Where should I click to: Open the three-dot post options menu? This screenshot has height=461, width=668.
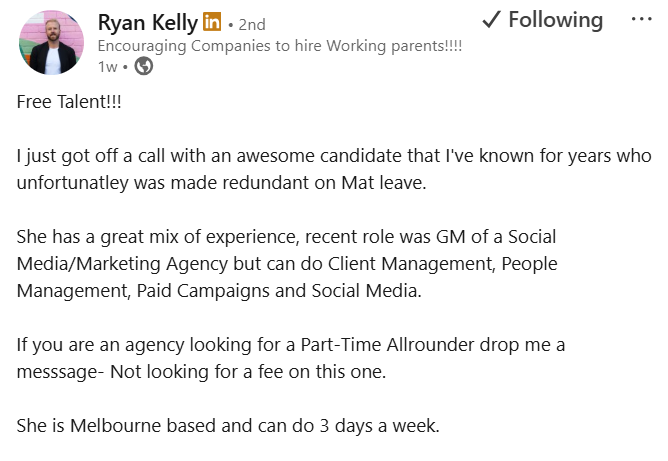click(641, 20)
